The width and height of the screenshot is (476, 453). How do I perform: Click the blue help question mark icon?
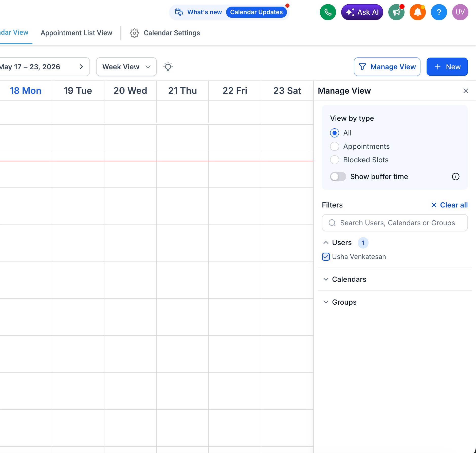(439, 12)
